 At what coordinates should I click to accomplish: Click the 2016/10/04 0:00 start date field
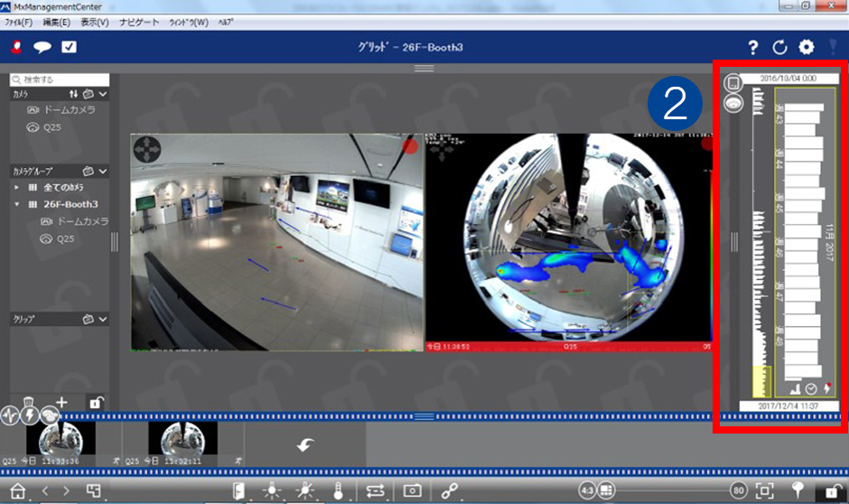tap(788, 79)
